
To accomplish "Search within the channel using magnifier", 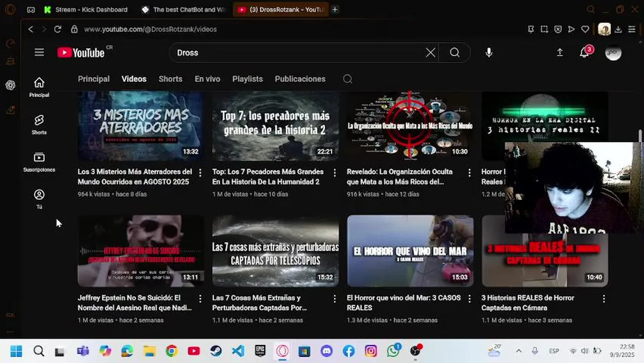I will pyautogui.click(x=348, y=79).
